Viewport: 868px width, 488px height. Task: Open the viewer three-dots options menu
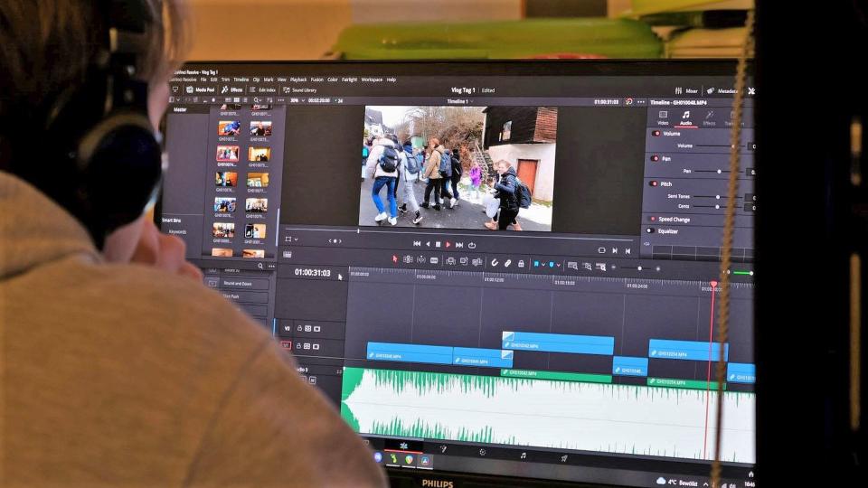pos(641,102)
